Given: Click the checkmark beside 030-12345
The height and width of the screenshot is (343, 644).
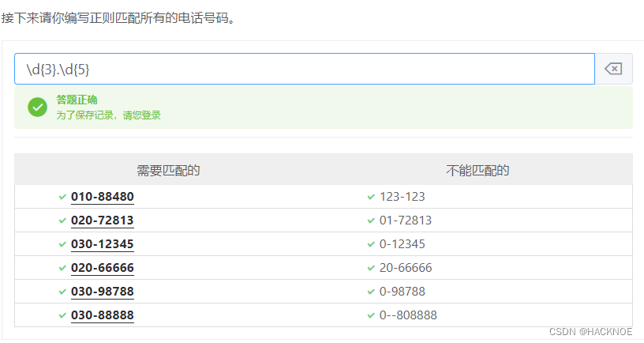Looking at the screenshot, I should [x=62, y=244].
